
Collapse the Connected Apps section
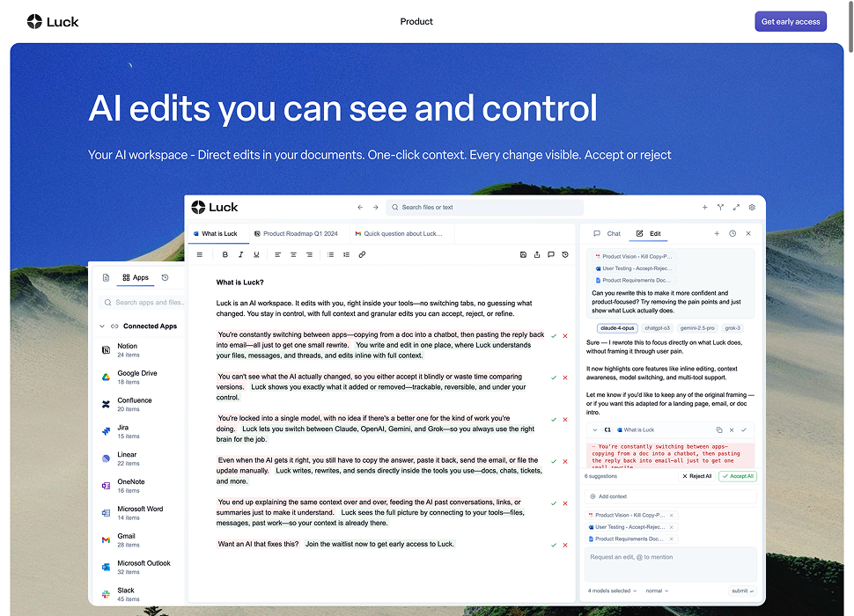click(x=102, y=326)
